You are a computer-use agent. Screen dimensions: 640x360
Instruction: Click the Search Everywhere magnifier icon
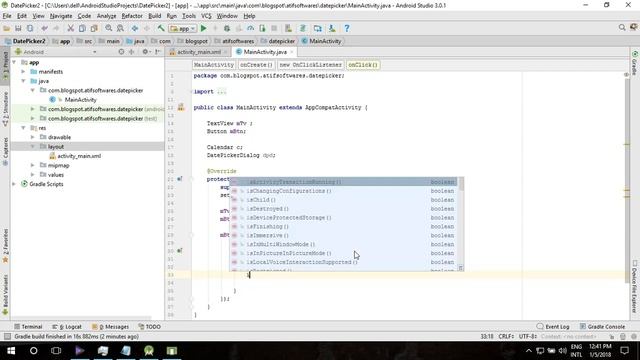[x=622, y=27]
